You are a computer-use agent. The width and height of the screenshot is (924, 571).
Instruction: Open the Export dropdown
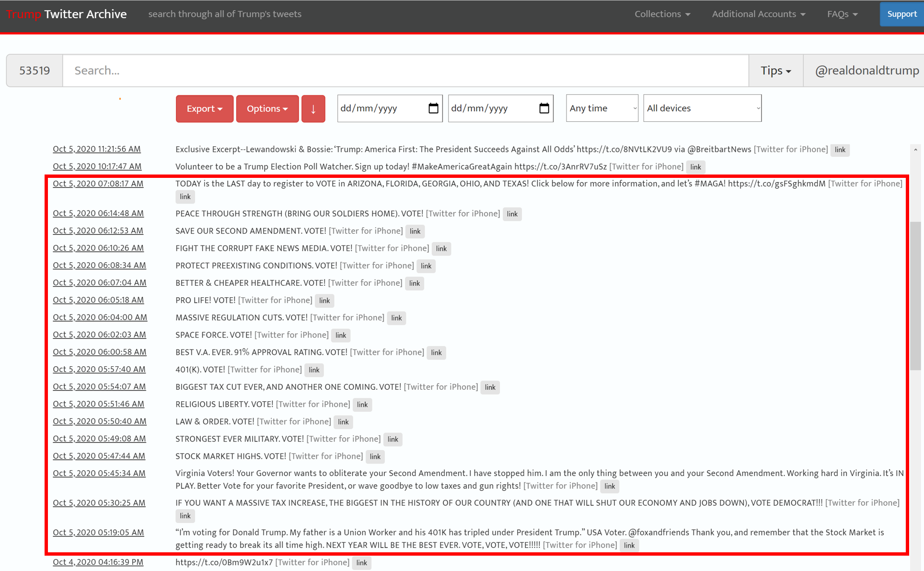(x=205, y=109)
